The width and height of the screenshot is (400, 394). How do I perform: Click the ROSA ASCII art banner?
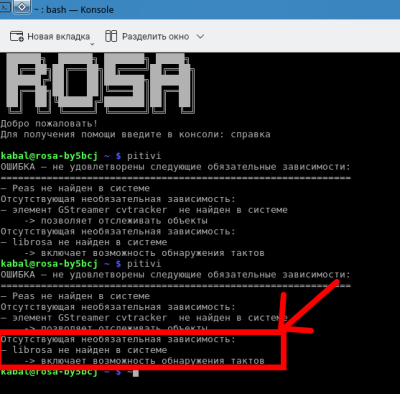pos(101,83)
